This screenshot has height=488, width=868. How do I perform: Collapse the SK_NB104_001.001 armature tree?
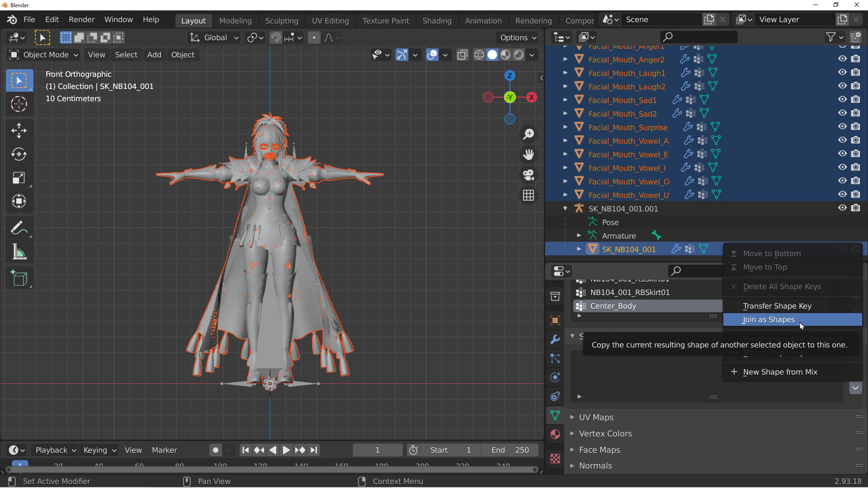pyautogui.click(x=565, y=209)
